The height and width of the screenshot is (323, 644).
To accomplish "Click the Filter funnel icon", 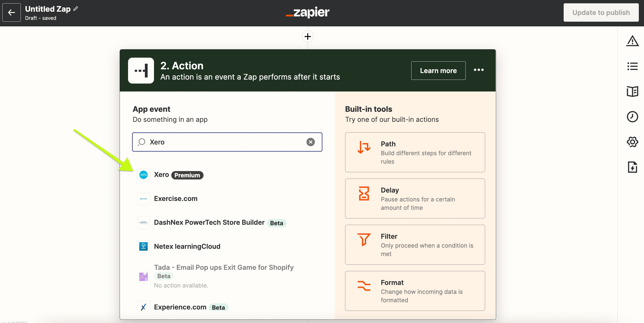I will tap(364, 240).
